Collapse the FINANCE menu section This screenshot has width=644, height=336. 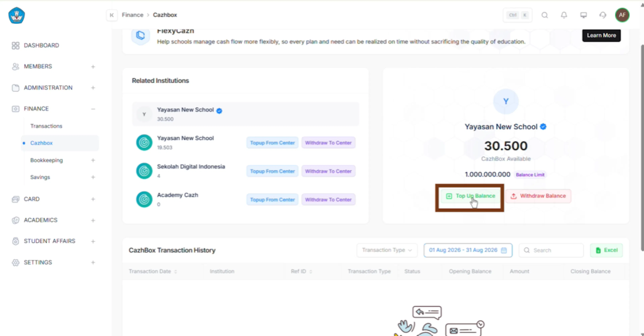tap(93, 109)
